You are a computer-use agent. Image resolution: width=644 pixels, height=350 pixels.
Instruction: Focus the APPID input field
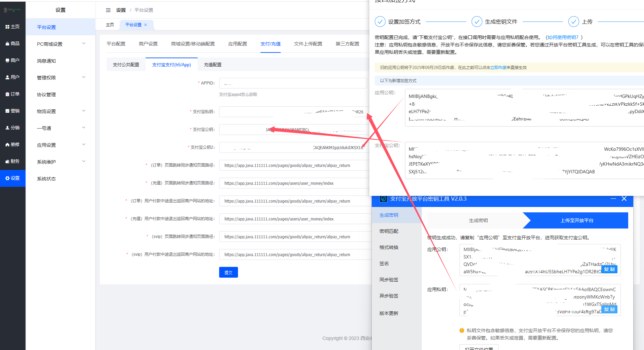click(293, 83)
